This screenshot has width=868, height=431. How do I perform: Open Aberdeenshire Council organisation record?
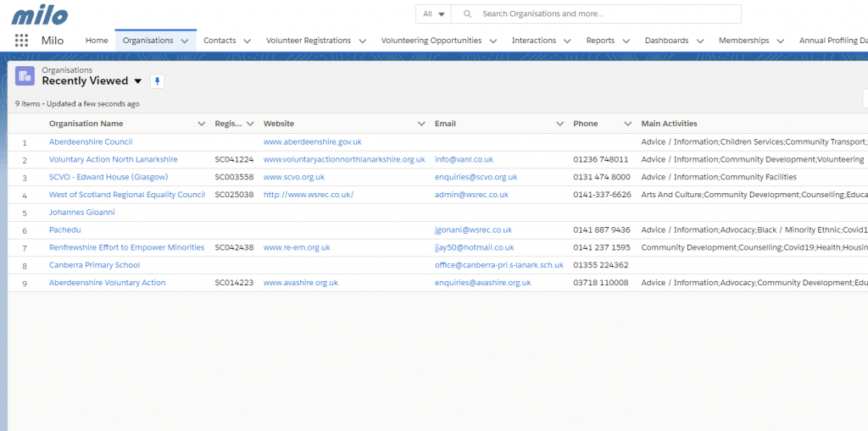pos(91,141)
